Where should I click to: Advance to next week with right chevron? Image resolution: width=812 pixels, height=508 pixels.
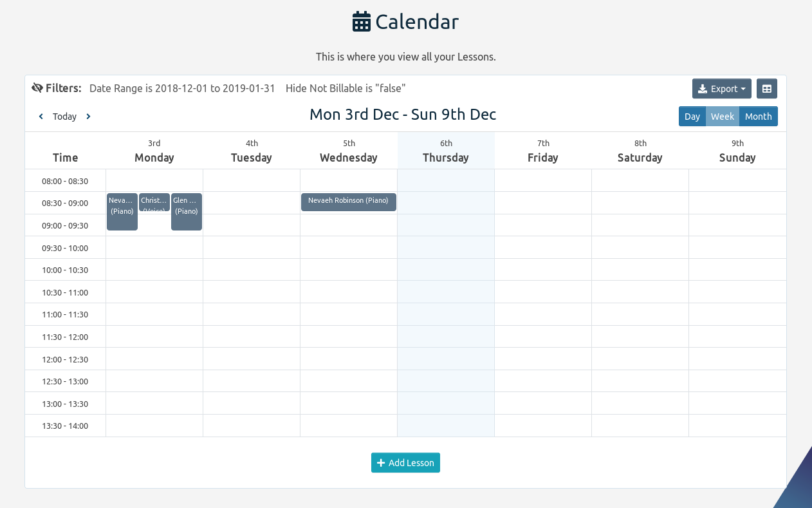point(88,117)
